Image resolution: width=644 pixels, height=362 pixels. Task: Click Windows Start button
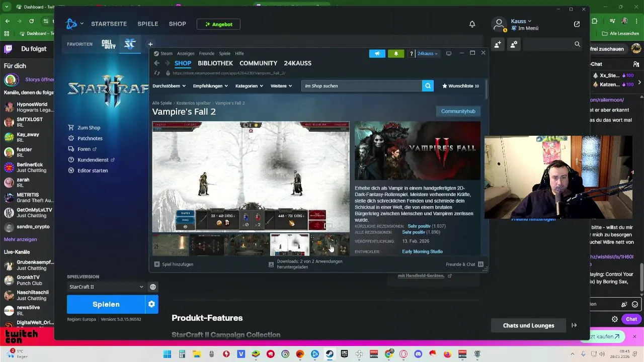pos(167,354)
